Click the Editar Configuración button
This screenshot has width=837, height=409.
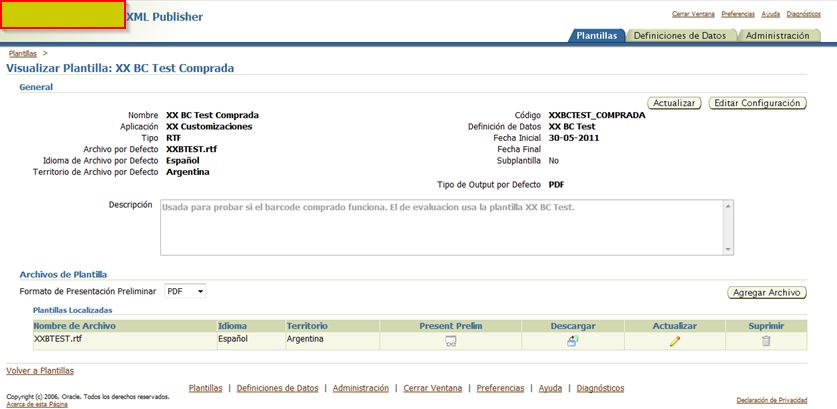click(757, 103)
